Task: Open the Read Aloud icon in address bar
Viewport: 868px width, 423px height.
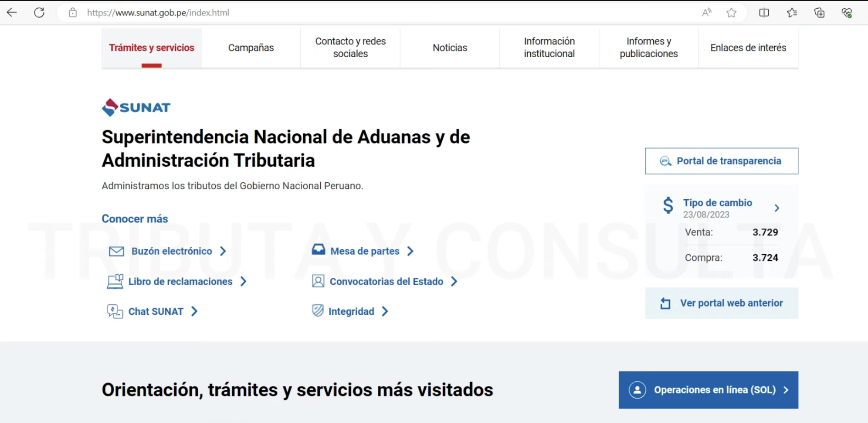Action: 707,13
